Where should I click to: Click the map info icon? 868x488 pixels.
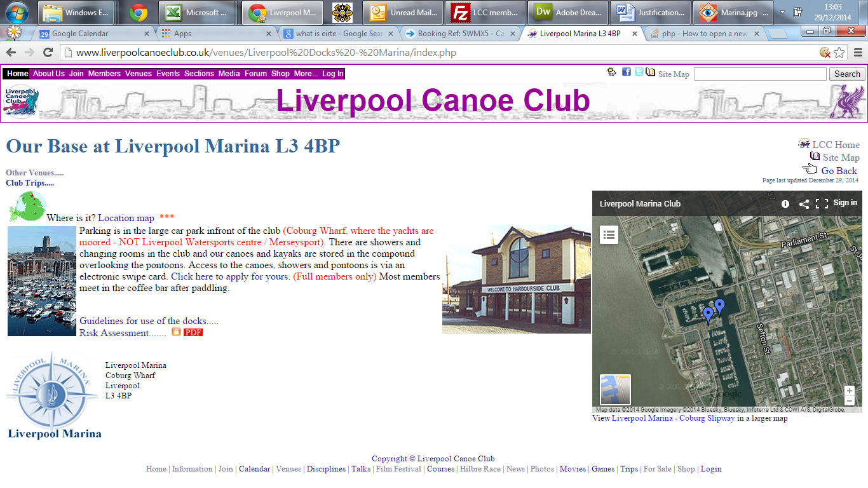coord(785,203)
